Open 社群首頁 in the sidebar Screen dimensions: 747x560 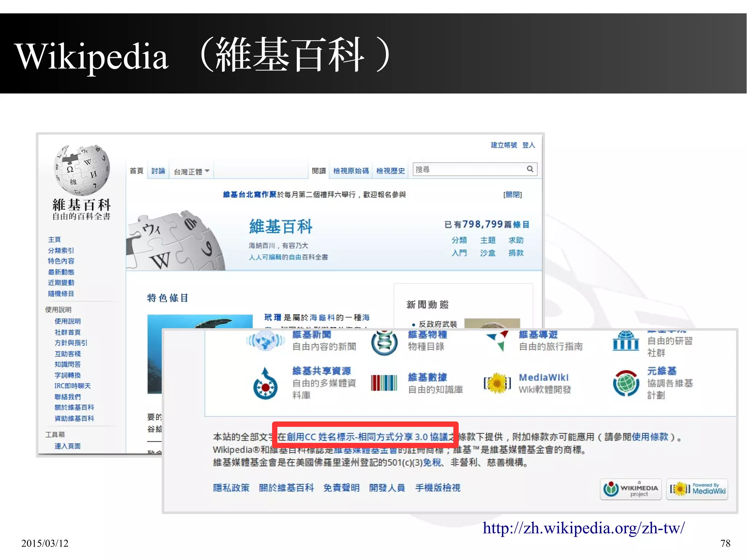(67, 332)
